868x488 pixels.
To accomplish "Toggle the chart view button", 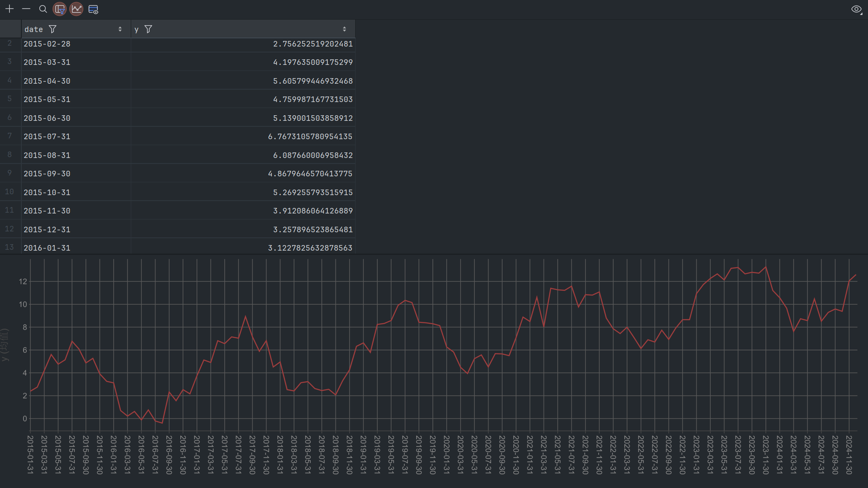I will point(77,9).
